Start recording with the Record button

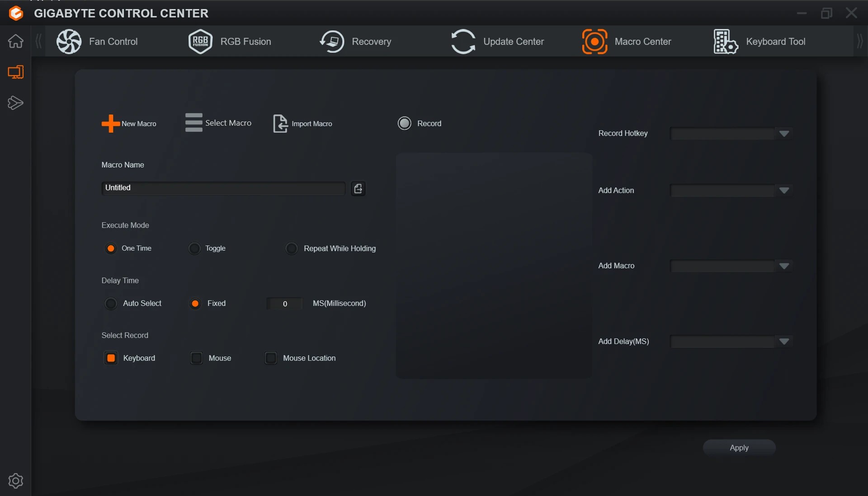404,123
